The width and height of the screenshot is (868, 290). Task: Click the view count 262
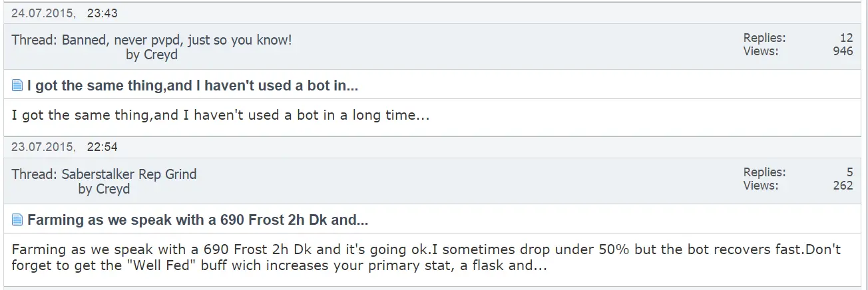[x=843, y=185]
